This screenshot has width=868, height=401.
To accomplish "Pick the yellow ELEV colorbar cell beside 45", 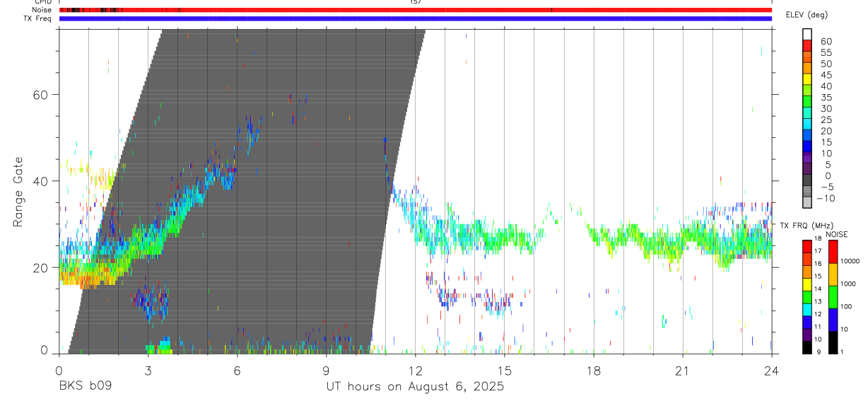I will coord(807,79).
